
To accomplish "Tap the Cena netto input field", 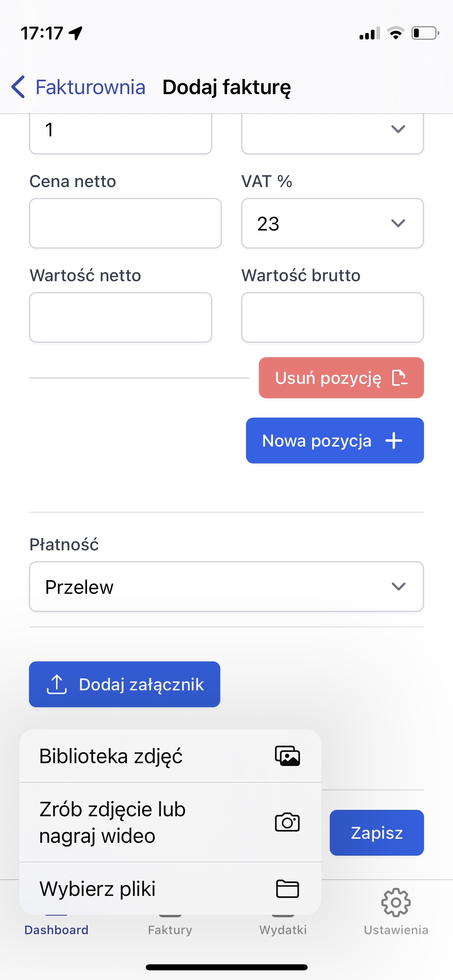I will coord(125,223).
